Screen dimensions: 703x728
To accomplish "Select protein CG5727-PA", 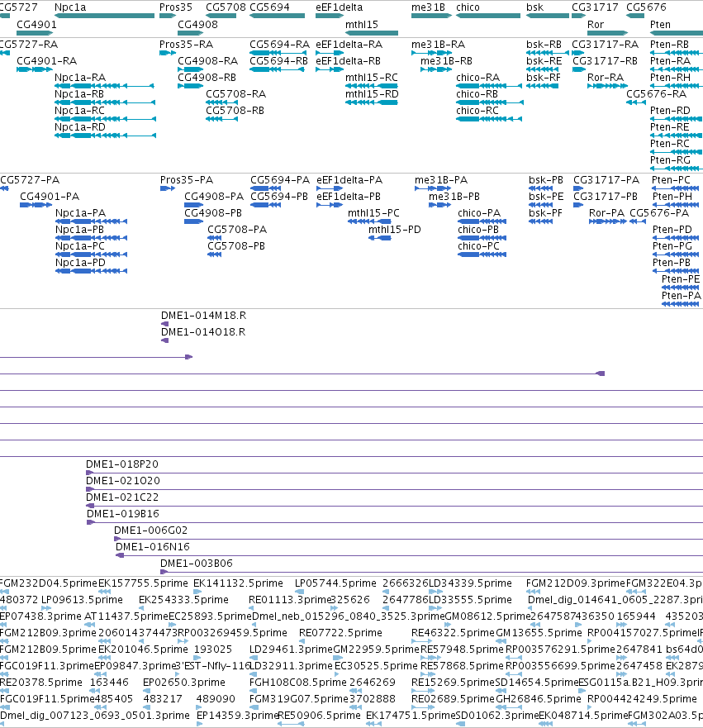I will 30,180.
